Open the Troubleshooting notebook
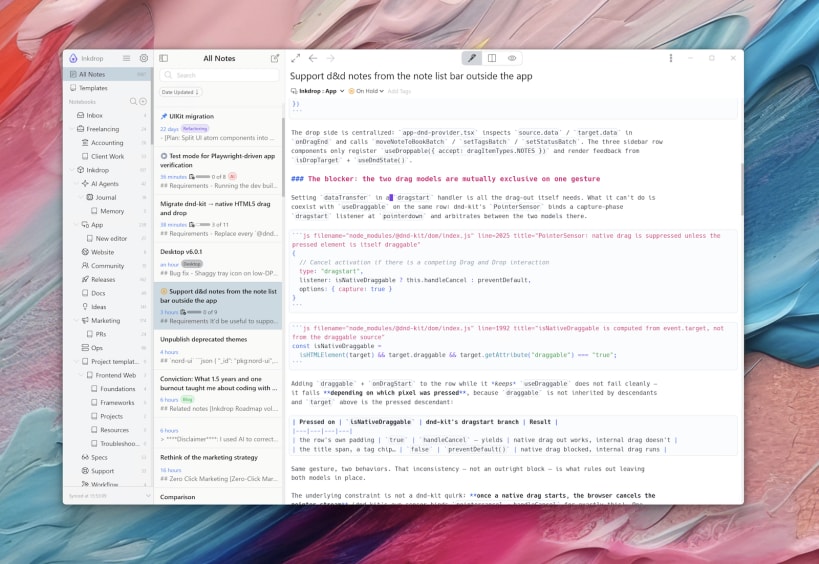Screen dimensions: 819x564 point(108,444)
